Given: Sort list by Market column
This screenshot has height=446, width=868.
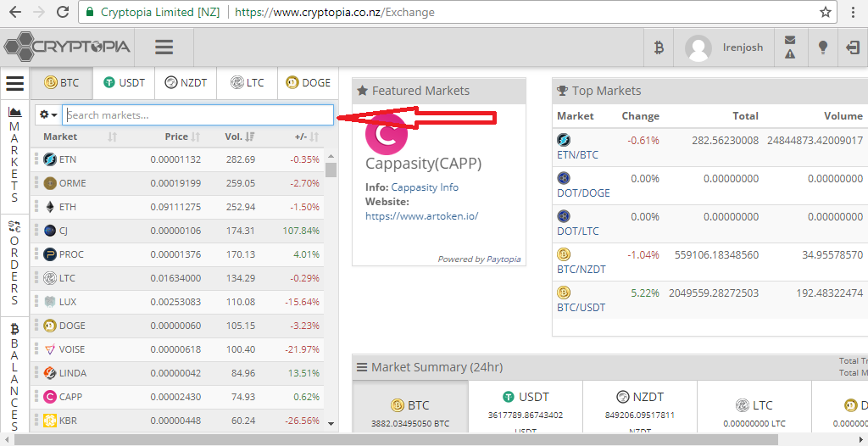Looking at the screenshot, I should tap(79, 137).
